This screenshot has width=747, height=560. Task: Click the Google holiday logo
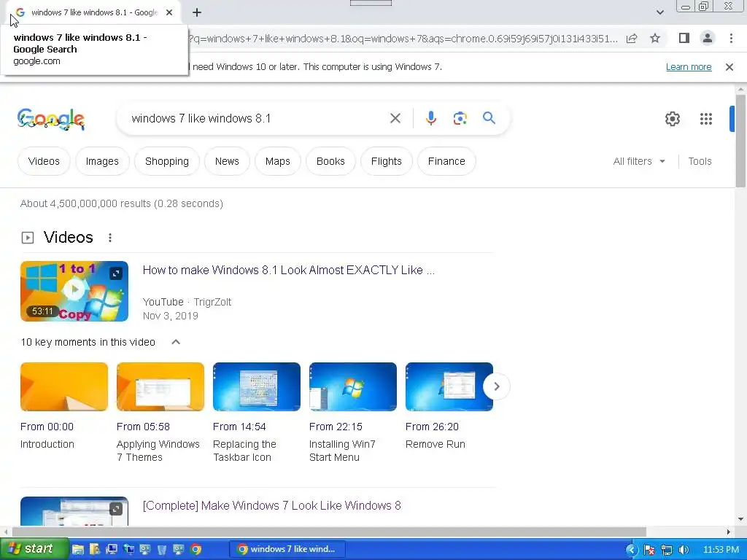pyautogui.click(x=51, y=119)
